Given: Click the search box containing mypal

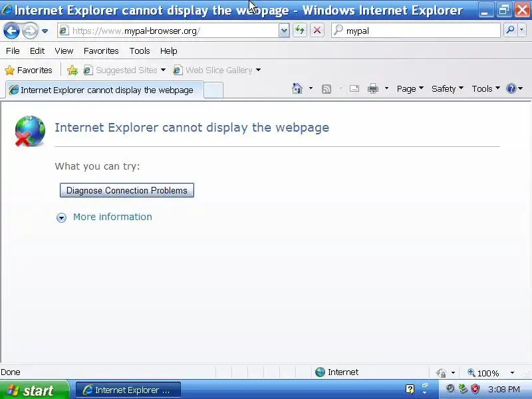Looking at the screenshot, I should [416, 31].
